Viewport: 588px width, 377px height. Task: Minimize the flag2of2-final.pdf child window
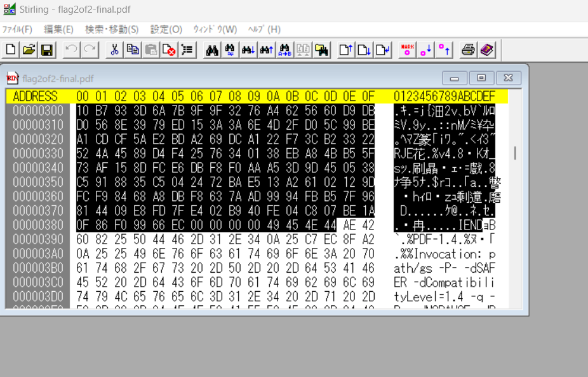(455, 78)
